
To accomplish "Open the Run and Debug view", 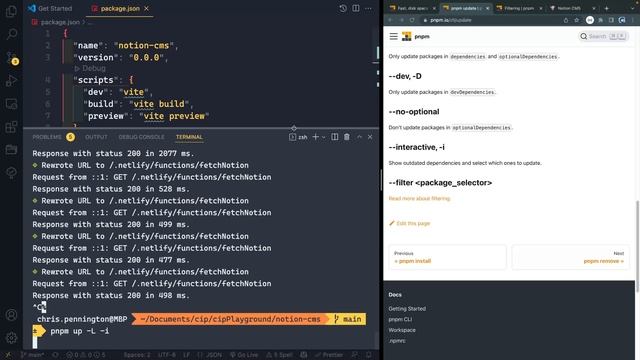I will point(11,80).
